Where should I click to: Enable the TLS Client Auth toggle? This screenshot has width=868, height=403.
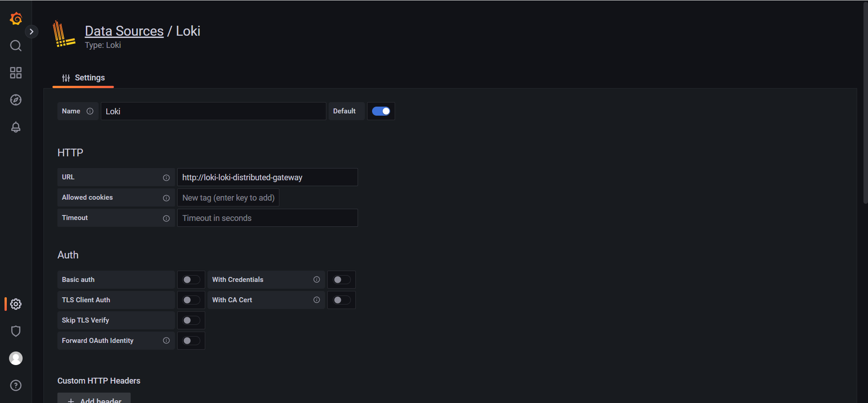tap(191, 300)
